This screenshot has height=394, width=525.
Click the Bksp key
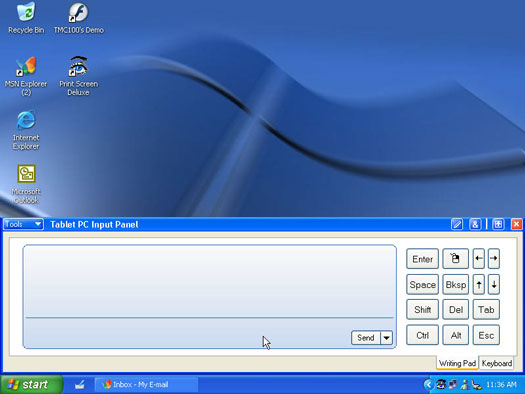(x=455, y=285)
